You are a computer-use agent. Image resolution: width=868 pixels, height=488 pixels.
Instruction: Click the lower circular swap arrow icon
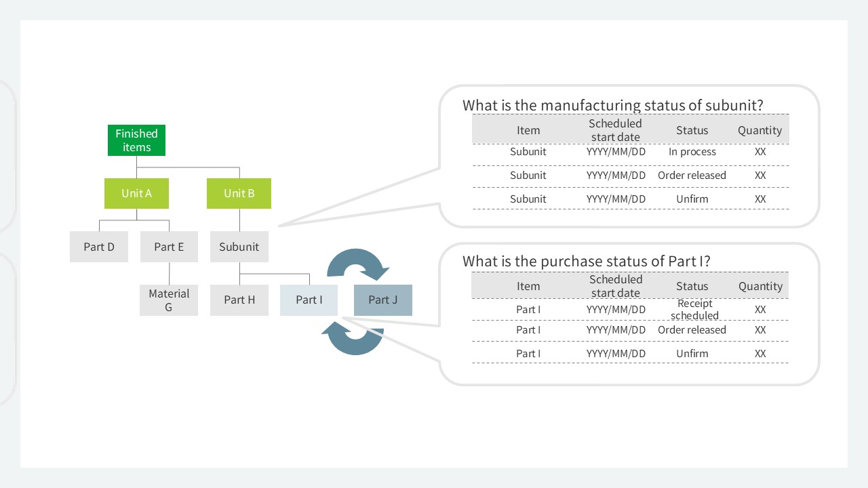tap(353, 338)
